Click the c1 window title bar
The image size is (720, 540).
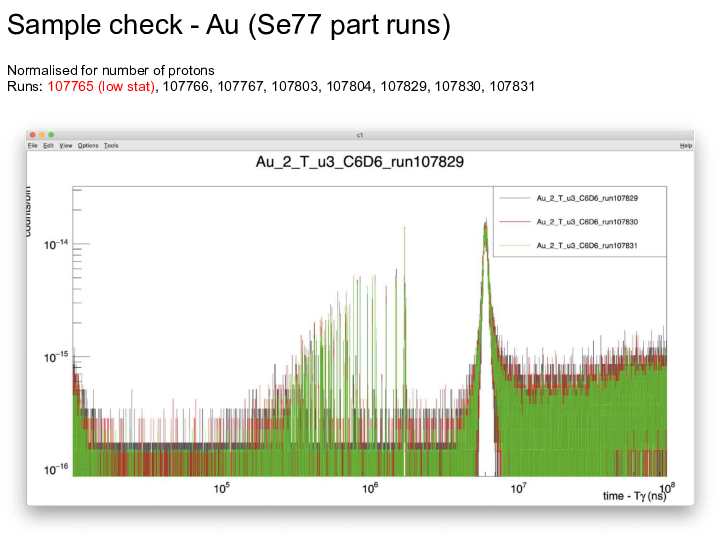[360, 135]
